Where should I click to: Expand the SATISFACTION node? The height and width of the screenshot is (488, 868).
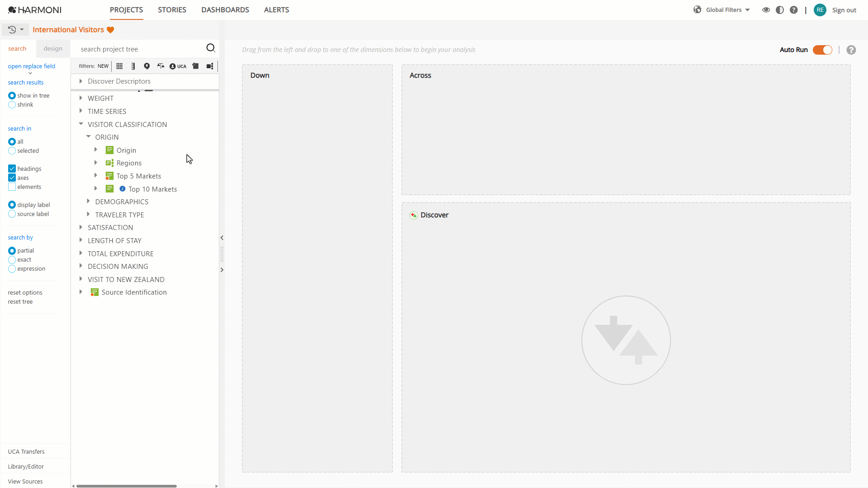click(x=81, y=227)
